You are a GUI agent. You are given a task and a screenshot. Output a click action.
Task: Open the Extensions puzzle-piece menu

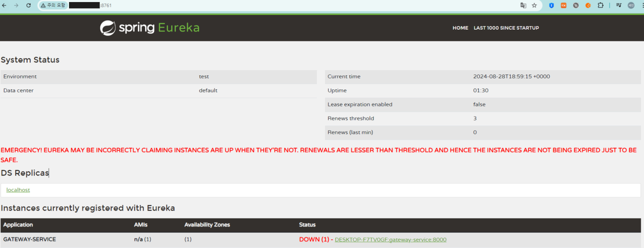tap(600, 5)
